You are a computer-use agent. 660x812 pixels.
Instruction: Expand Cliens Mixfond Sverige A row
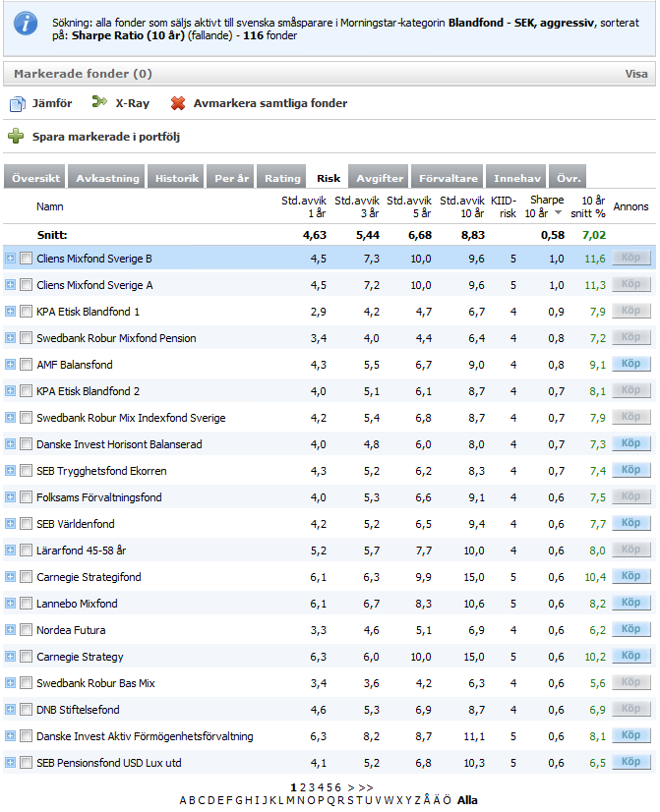click(10, 284)
